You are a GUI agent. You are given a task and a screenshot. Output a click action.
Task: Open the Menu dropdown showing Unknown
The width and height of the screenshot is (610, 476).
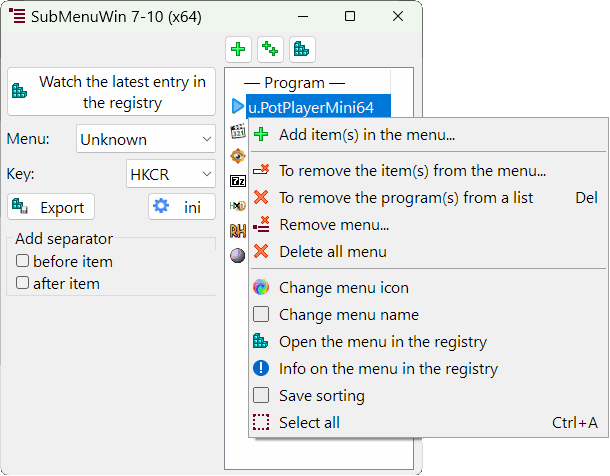click(x=146, y=140)
